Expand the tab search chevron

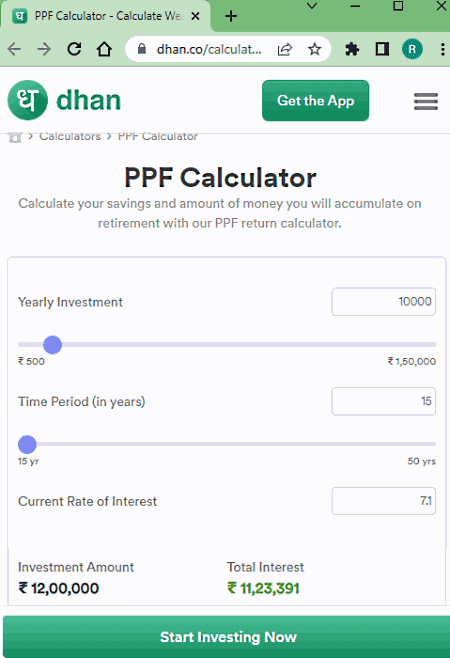[x=312, y=6]
